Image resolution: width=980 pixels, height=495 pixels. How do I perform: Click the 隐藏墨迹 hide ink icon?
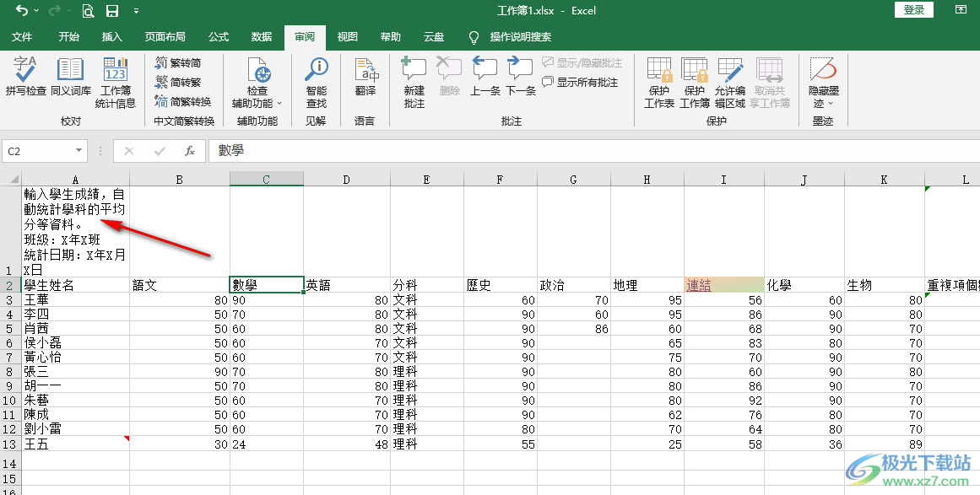[823, 69]
